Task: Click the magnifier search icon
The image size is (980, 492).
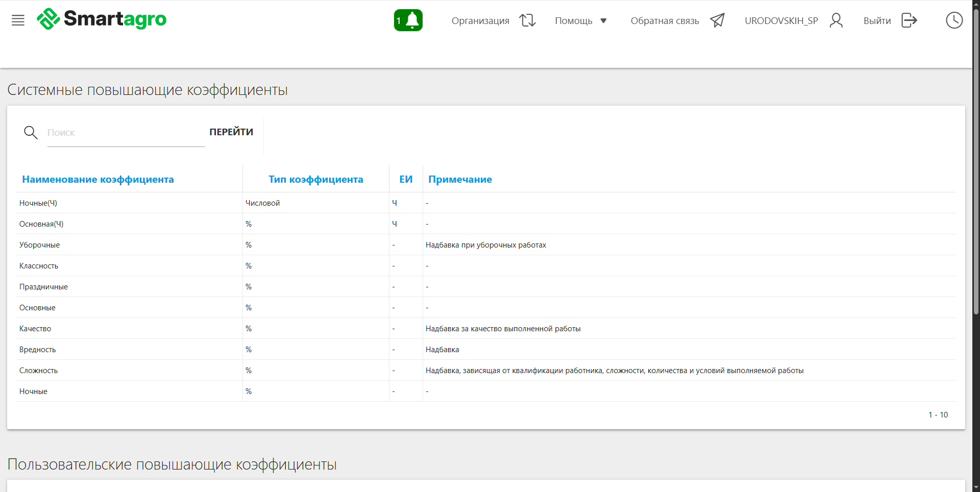Action: click(31, 133)
